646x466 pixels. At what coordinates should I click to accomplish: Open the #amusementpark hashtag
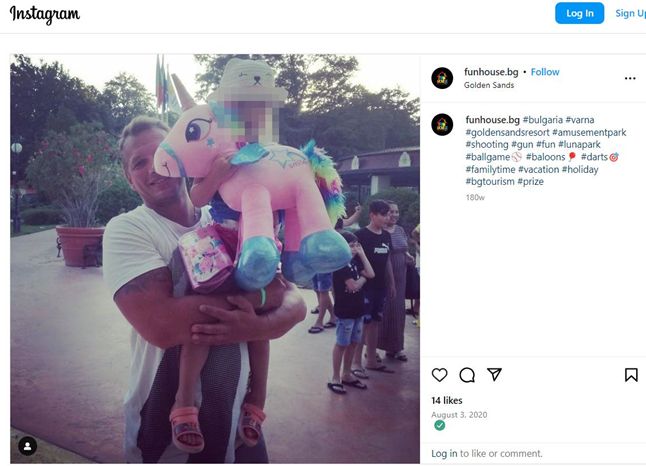589,132
